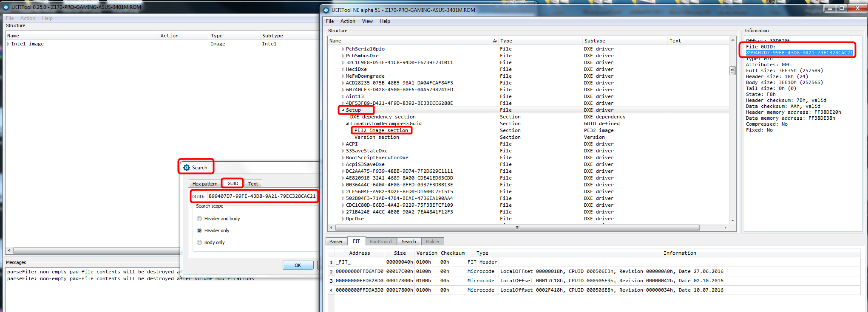Switch to the Parser tab

pos(336,242)
